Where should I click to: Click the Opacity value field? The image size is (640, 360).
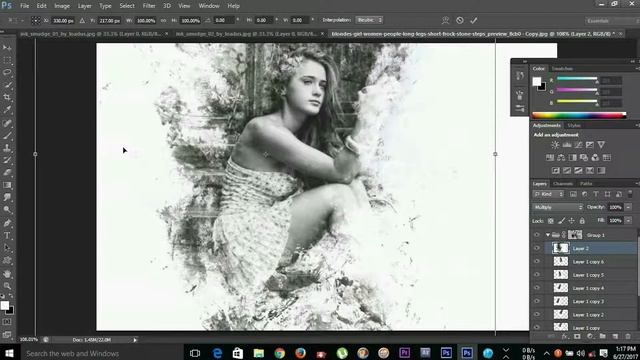615,207
